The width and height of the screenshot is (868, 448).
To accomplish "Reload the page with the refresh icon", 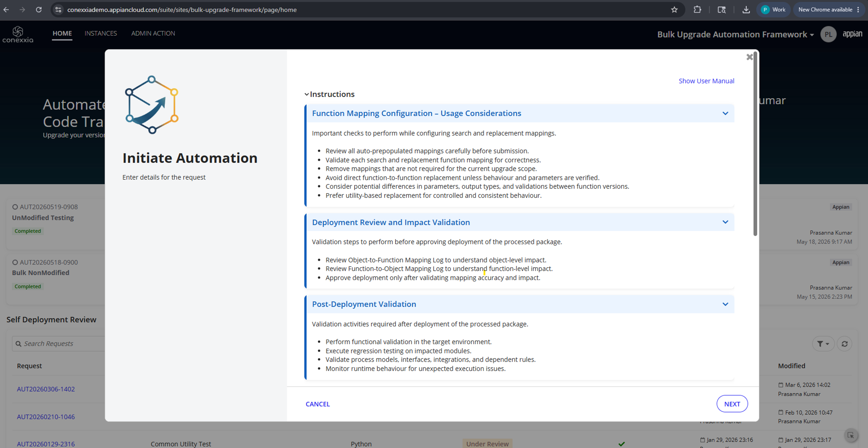I will (39, 10).
